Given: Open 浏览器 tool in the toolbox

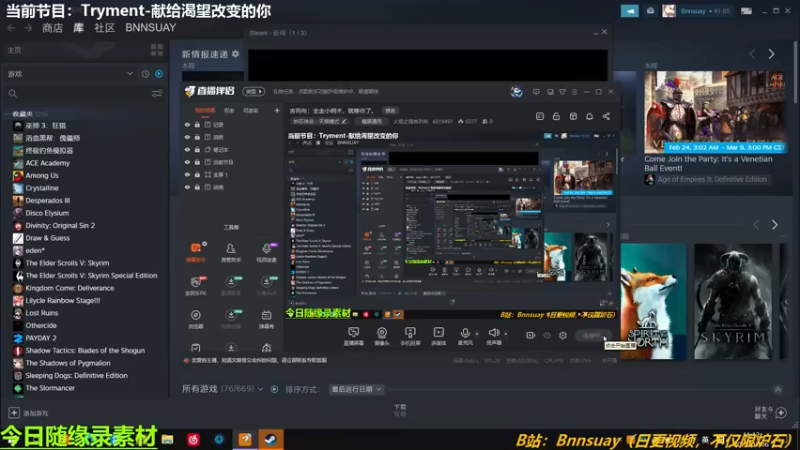Looking at the screenshot, I should [195, 319].
